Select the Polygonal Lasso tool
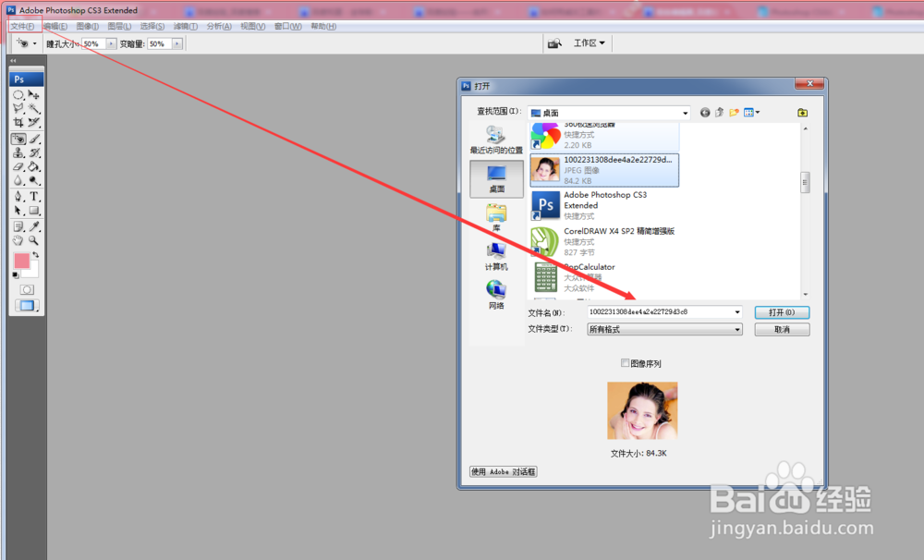Viewport: 924px width, 560px height. [18, 108]
